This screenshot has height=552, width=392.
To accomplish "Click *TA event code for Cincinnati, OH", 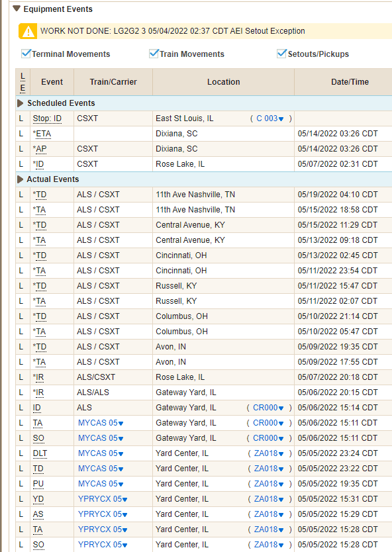I will (x=40, y=271).
